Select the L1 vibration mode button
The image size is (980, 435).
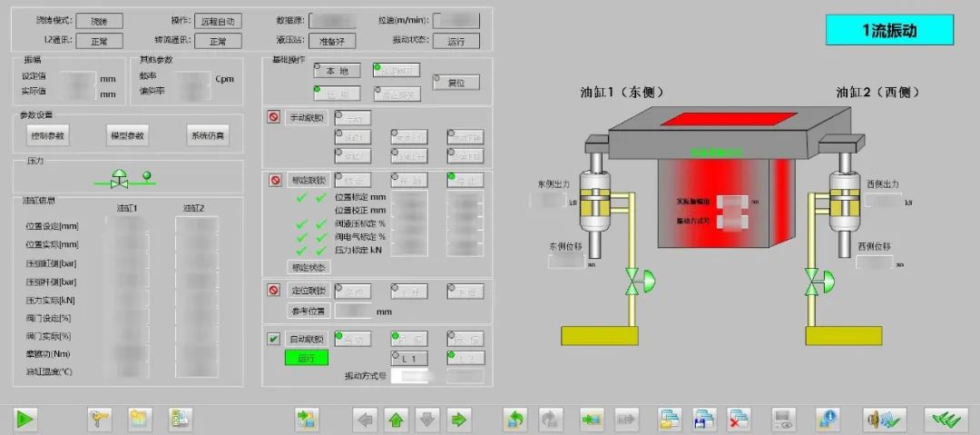click(409, 358)
